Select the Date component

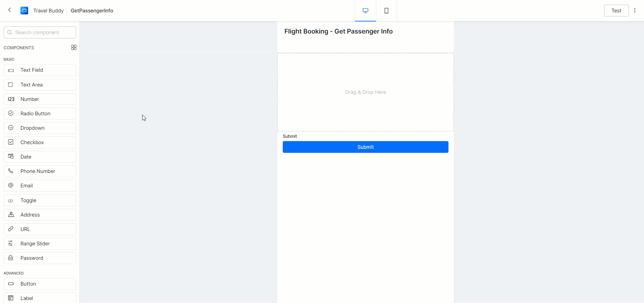point(40,157)
